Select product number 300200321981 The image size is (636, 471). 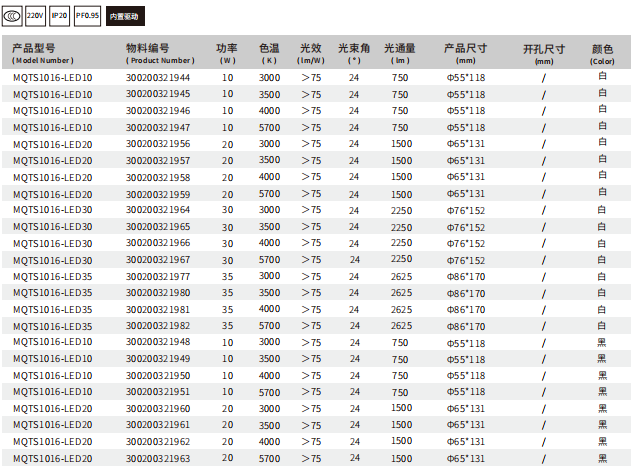click(x=158, y=310)
